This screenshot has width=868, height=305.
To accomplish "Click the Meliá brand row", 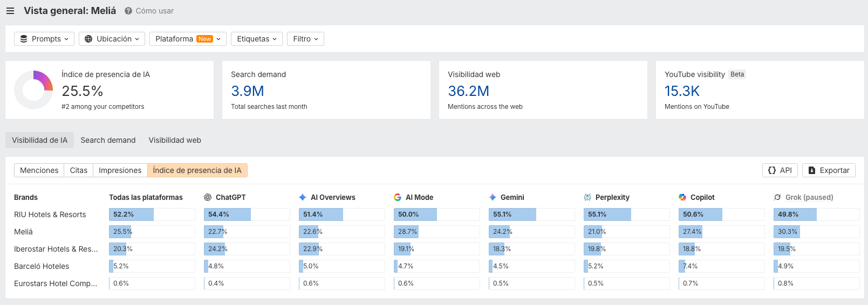I will point(23,232).
